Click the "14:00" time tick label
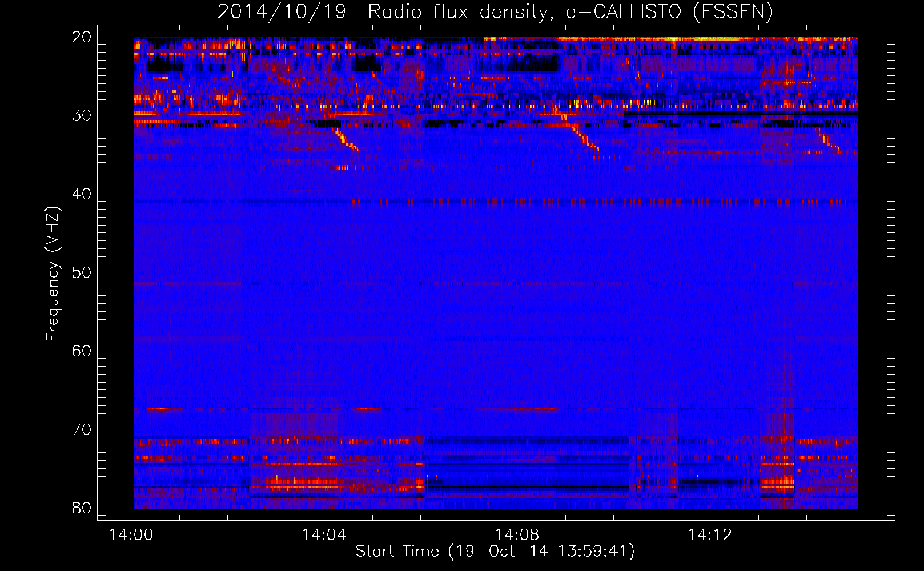The height and width of the screenshot is (571, 924). [x=131, y=535]
